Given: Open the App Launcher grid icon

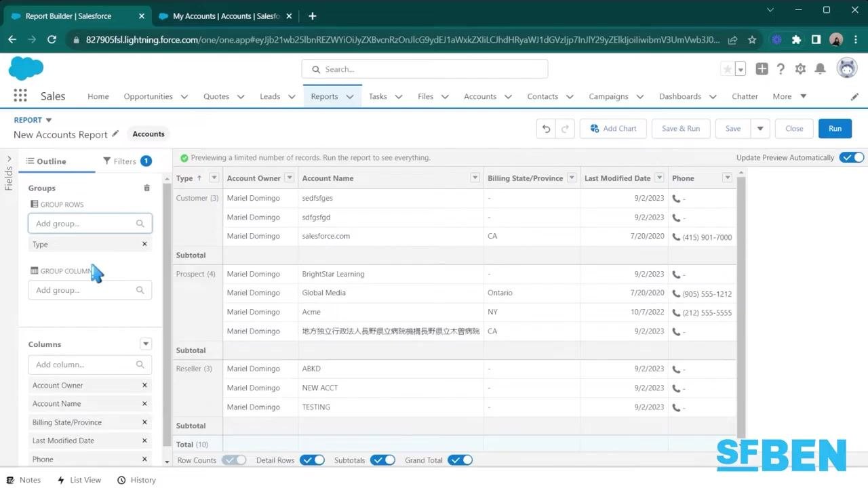Looking at the screenshot, I should point(20,96).
